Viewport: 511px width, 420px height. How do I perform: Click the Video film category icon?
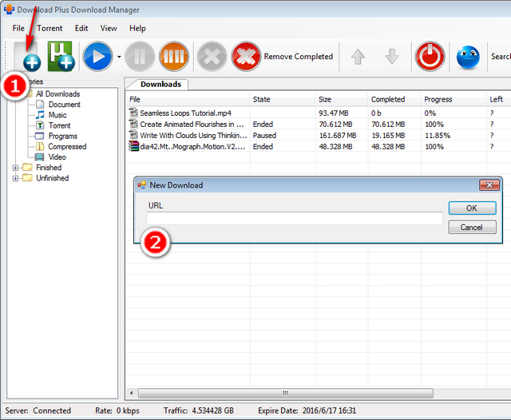[x=39, y=157]
